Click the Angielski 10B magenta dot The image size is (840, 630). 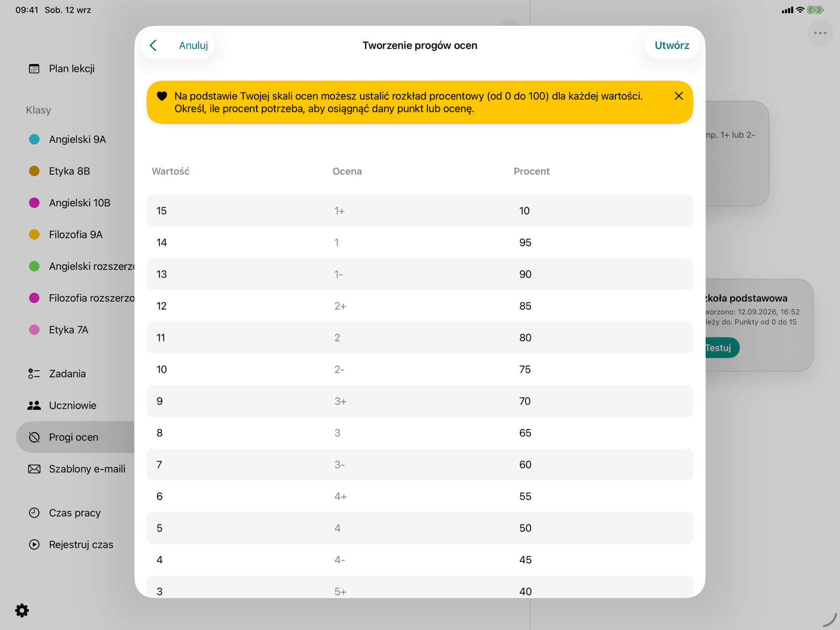pyautogui.click(x=34, y=203)
